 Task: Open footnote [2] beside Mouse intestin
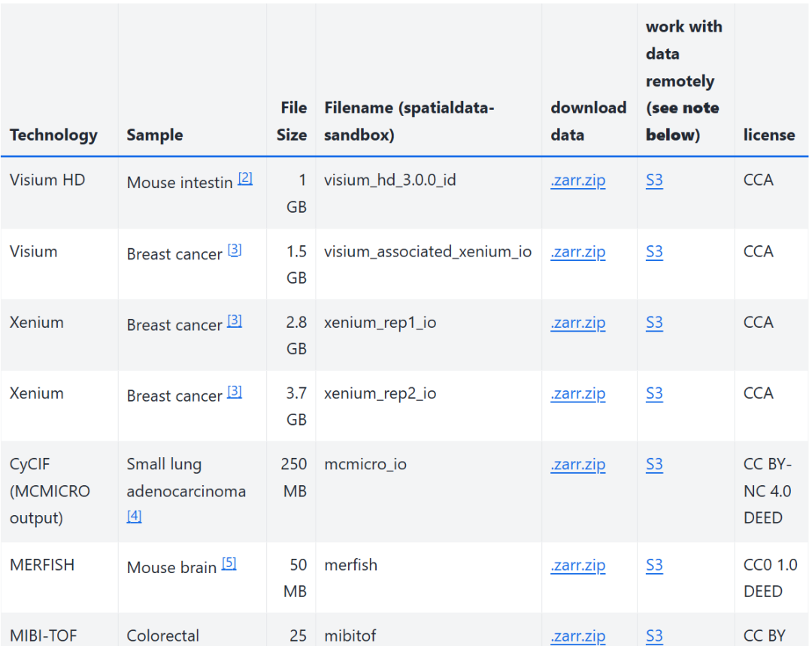click(245, 178)
